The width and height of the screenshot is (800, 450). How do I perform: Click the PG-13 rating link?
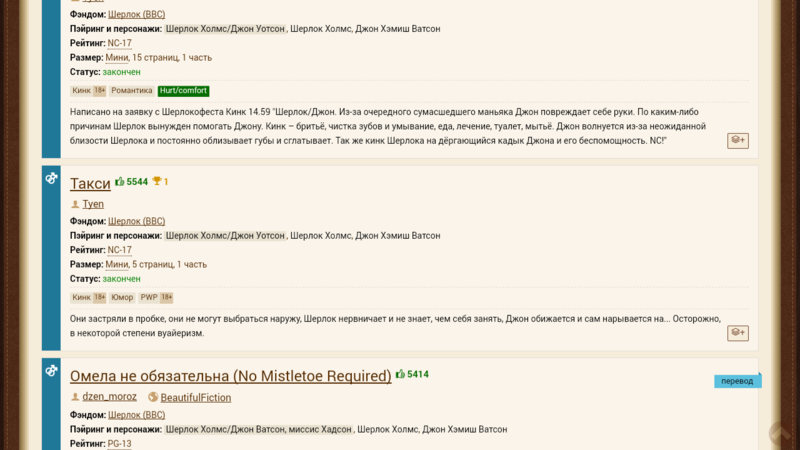119,444
